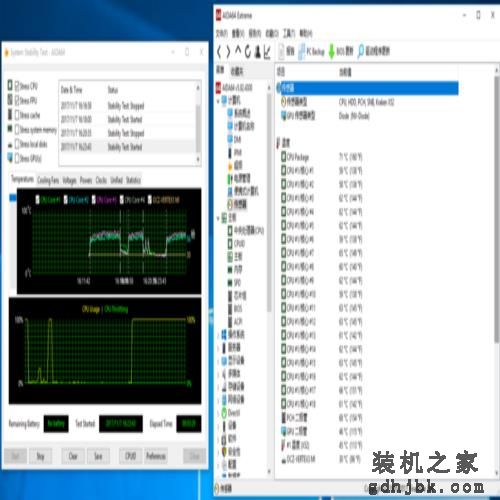Select 传感器 sensor item in tree

pyautogui.click(x=238, y=204)
